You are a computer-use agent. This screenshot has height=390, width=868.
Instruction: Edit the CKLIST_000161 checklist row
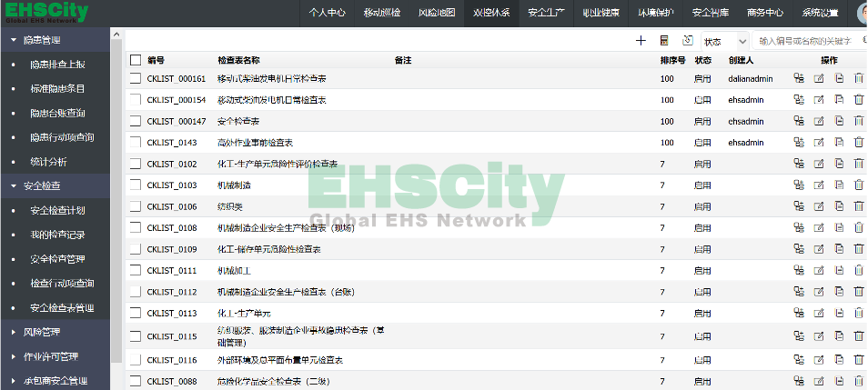click(819, 78)
